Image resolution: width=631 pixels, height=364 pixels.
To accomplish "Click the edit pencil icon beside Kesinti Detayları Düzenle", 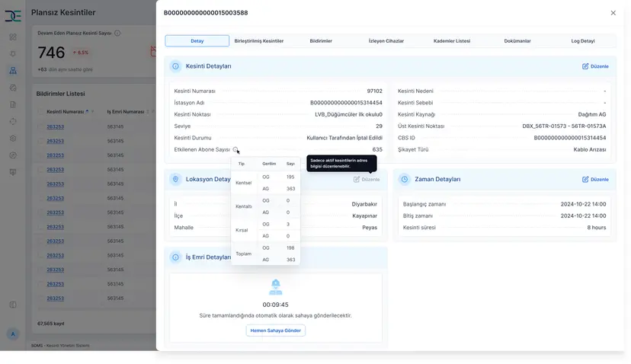I will pyautogui.click(x=585, y=66).
